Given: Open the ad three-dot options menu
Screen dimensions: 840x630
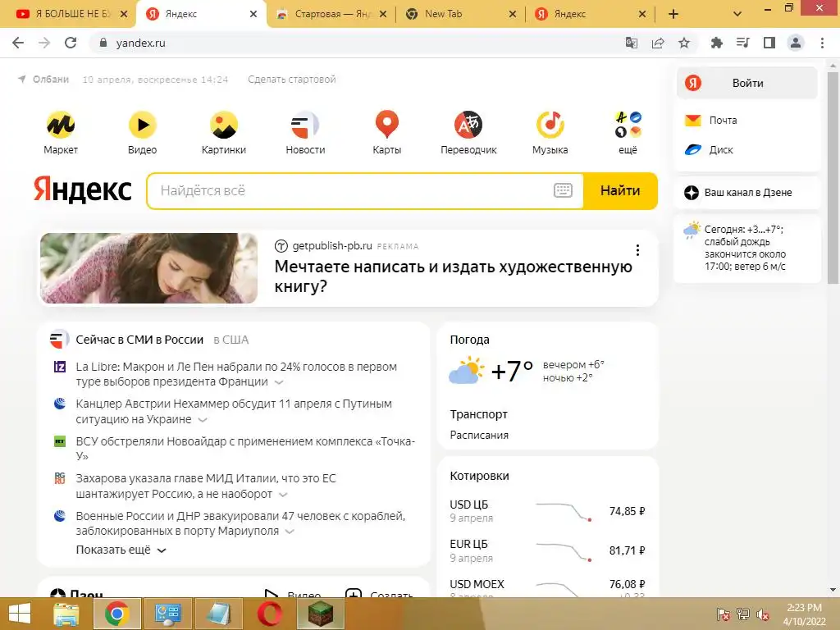Looking at the screenshot, I should (x=637, y=250).
